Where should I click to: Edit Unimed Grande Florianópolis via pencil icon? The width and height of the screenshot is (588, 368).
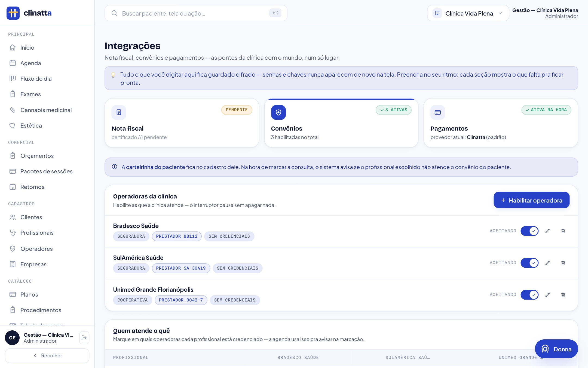tap(548, 295)
